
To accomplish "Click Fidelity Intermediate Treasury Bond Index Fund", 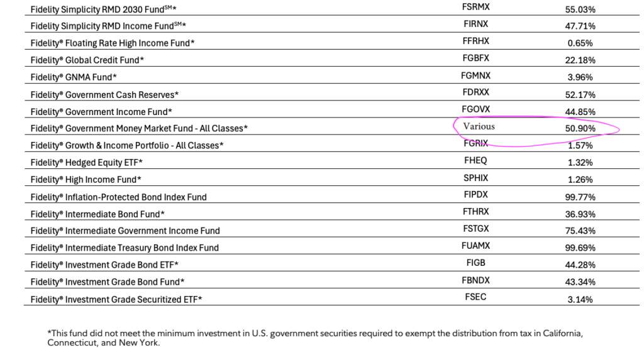I will [x=125, y=248].
